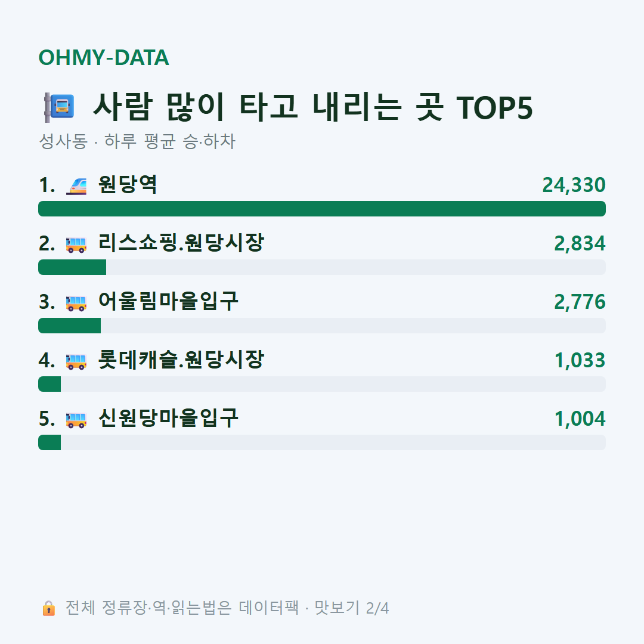This screenshot has height=644, width=644.
Task: Click the progress bar under 신원당마을입구
Action: click(x=322, y=442)
